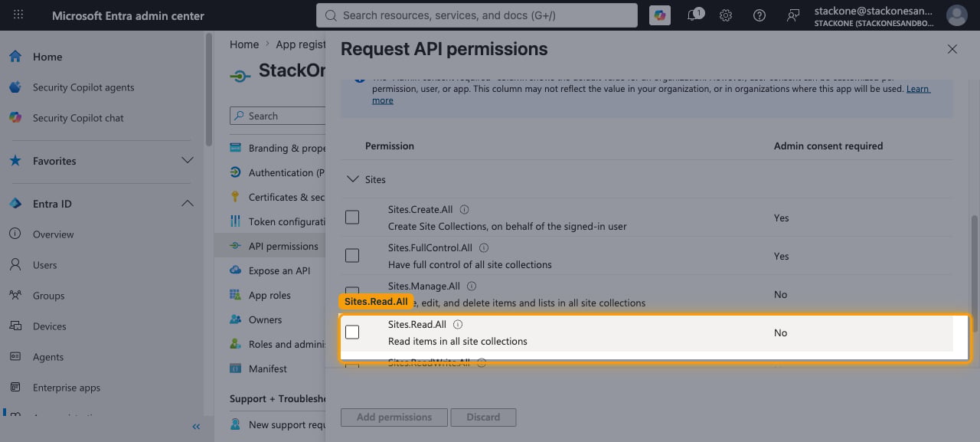980x442 pixels.
Task: Focus the app menu Search field
Action: click(x=277, y=116)
